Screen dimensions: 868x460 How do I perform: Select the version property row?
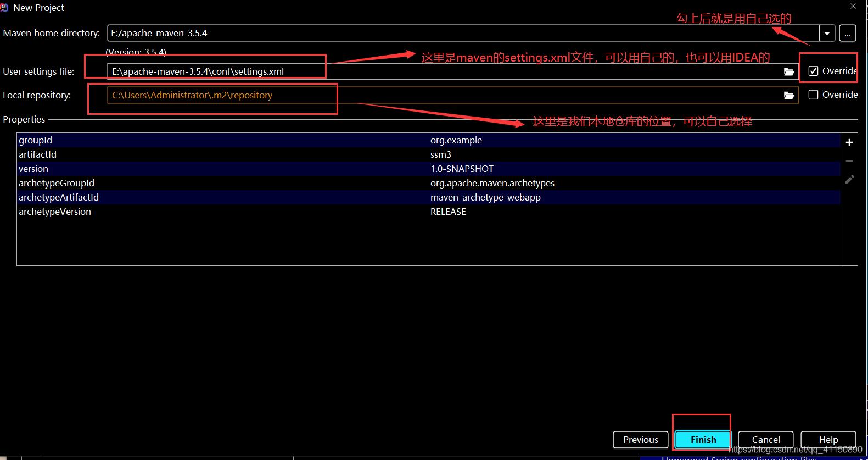click(220, 169)
